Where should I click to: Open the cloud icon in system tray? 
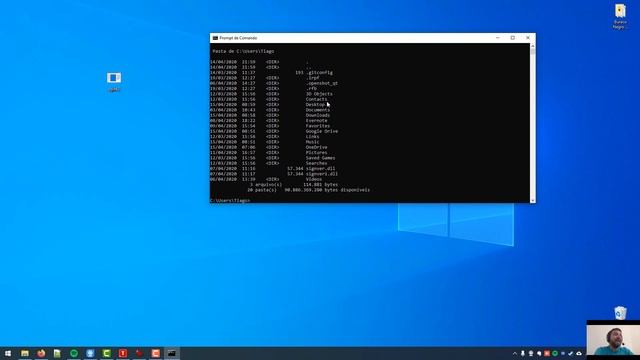pos(579,353)
